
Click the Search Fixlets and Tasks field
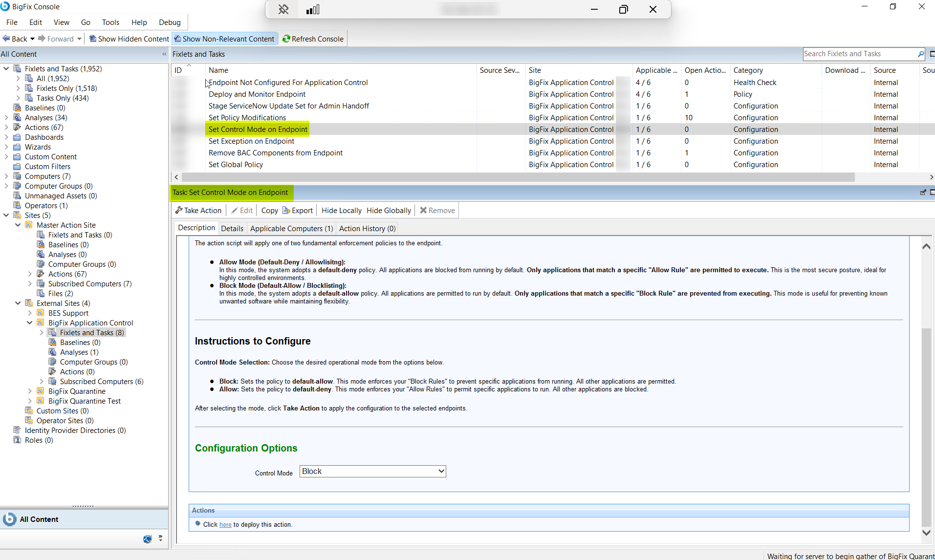click(860, 54)
